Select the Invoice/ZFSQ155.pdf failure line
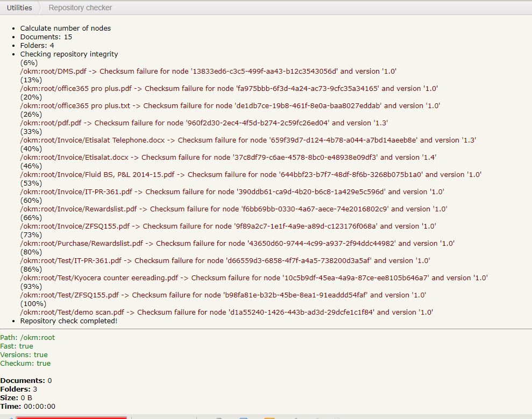The image size is (532, 419). [228, 226]
